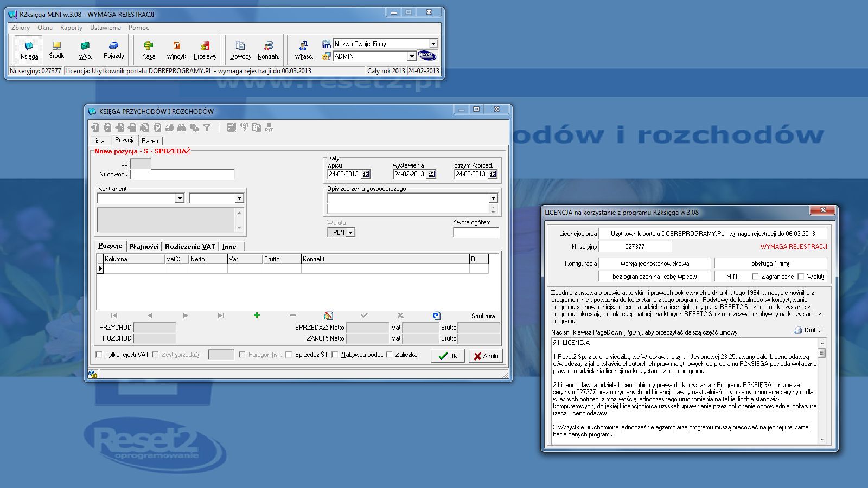The image size is (868, 488).
Task: Open the Okna menu
Action: 45,28
